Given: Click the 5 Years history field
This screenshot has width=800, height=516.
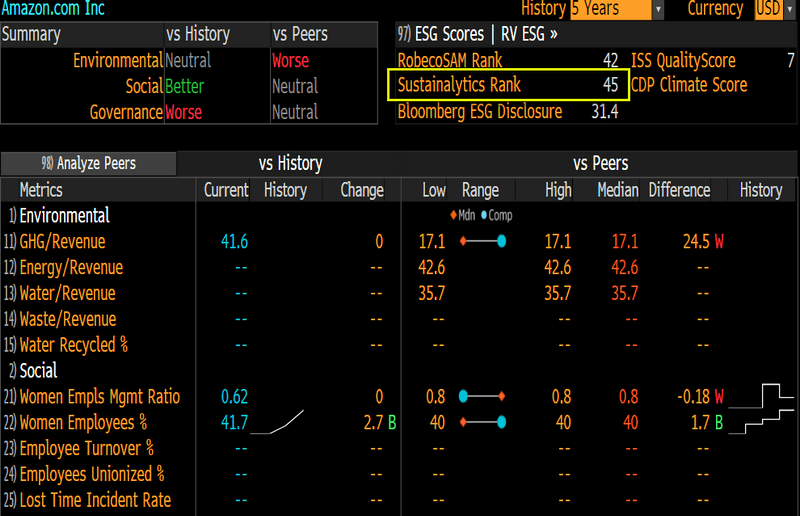Looking at the screenshot, I should tap(610, 9).
